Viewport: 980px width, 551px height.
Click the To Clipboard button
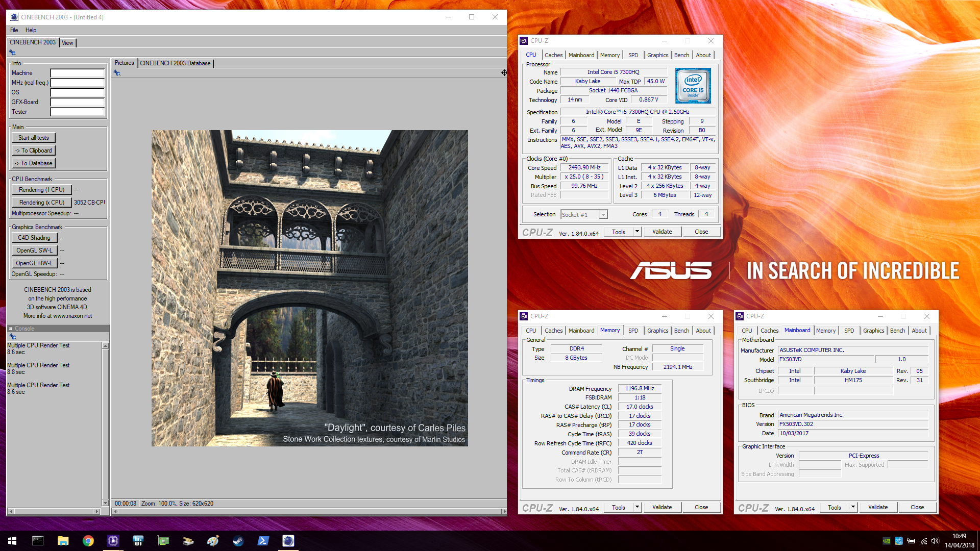pos(34,151)
